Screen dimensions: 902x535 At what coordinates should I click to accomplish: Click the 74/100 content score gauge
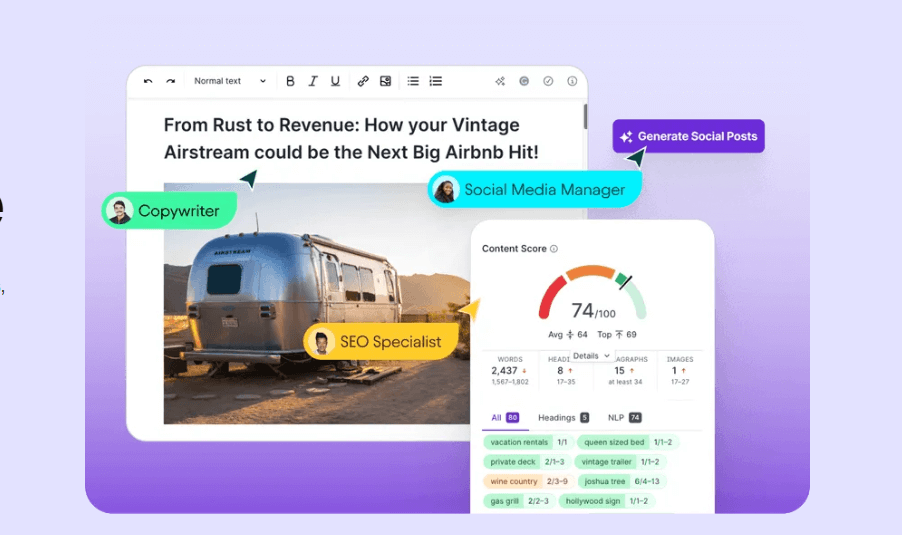pyautogui.click(x=593, y=293)
